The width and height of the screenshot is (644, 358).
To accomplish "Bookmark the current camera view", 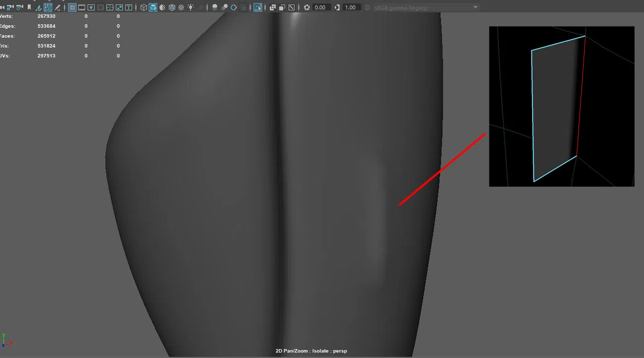I will [x=28, y=7].
